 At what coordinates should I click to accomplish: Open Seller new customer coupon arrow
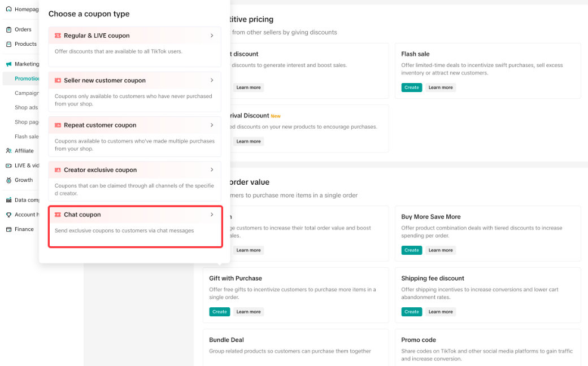(212, 80)
